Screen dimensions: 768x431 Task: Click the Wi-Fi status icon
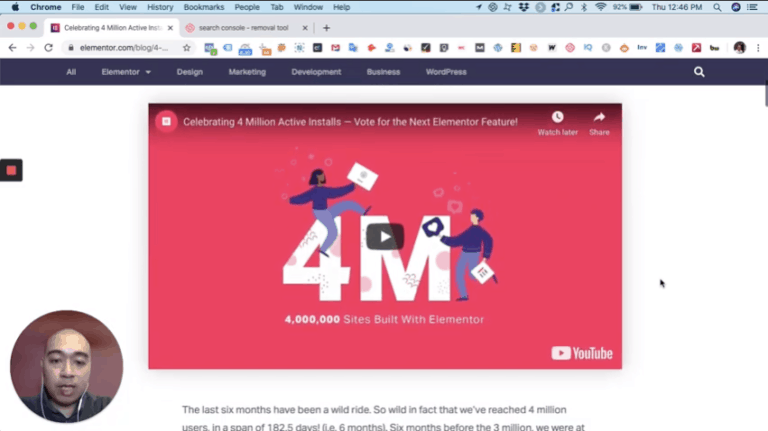click(600, 7)
